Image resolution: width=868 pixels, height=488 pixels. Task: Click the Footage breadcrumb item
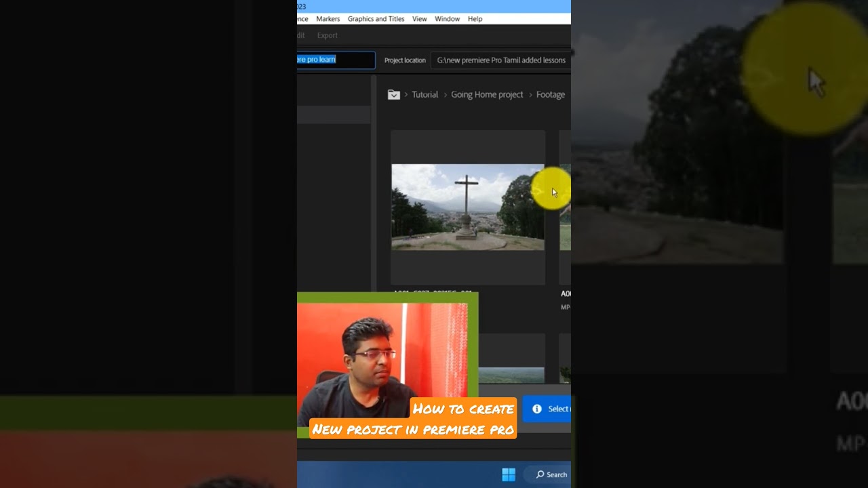pyautogui.click(x=550, y=95)
